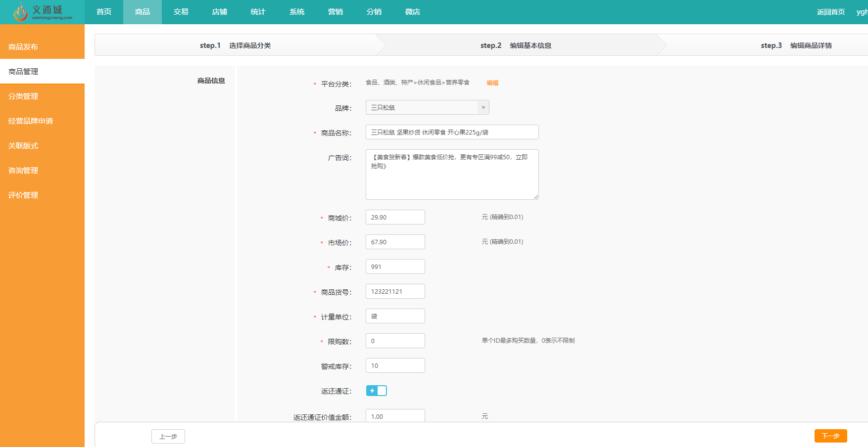Click the 返还通证价值金额 field 1.00
868x447 pixels.
click(x=395, y=416)
